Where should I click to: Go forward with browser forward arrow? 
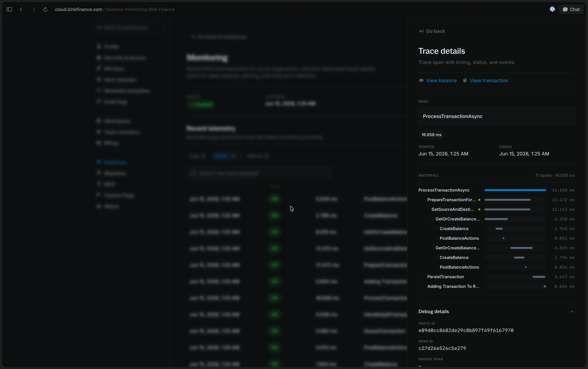33,9
